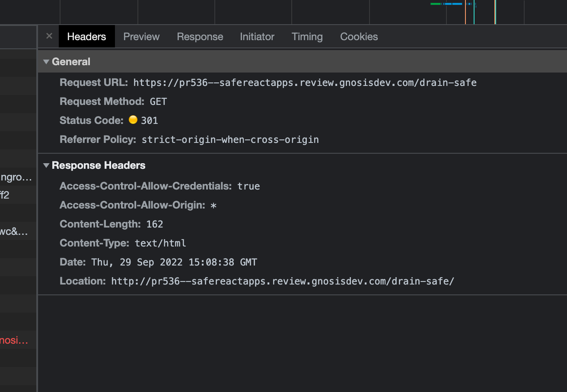Click the yellow status dot beside 301
567x392 pixels.
pyautogui.click(x=133, y=120)
